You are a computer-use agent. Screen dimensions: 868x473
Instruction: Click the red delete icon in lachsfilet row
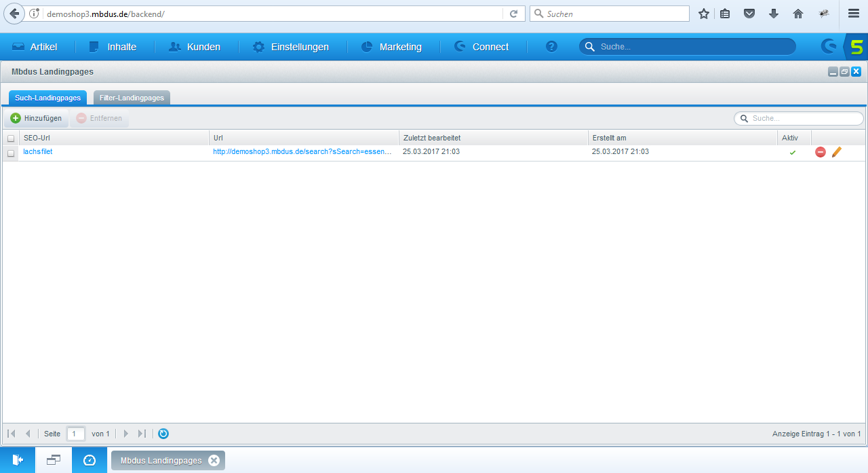pyautogui.click(x=820, y=152)
